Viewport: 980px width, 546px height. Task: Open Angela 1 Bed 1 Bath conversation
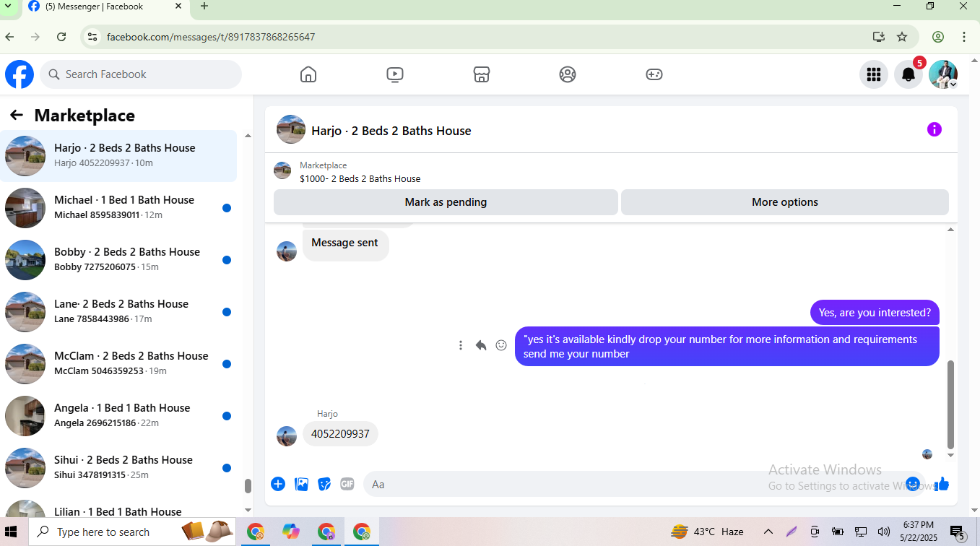click(118, 416)
